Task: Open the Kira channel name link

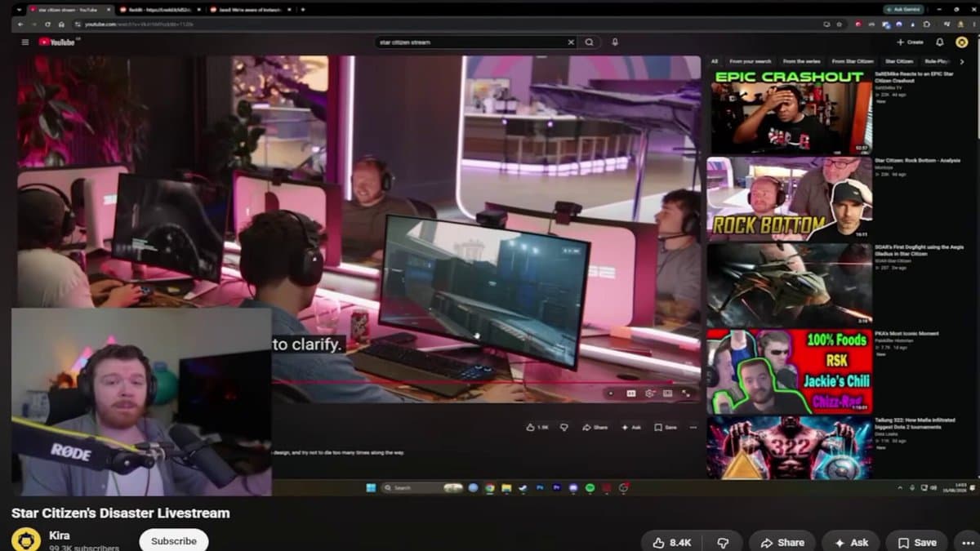Action: coord(60,535)
